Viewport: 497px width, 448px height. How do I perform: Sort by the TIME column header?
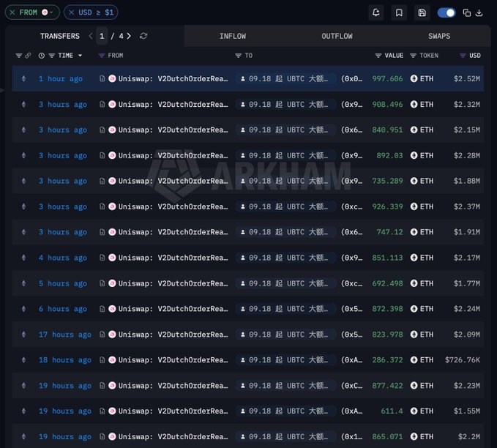[66, 56]
